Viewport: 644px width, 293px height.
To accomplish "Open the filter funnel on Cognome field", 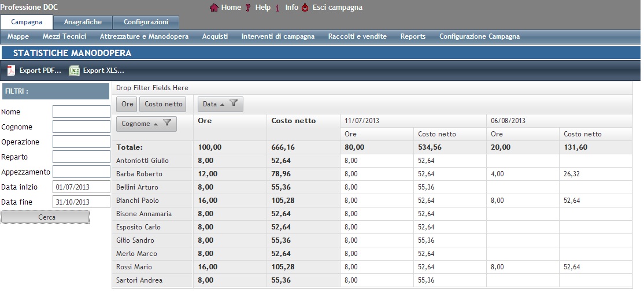I will tap(166, 123).
